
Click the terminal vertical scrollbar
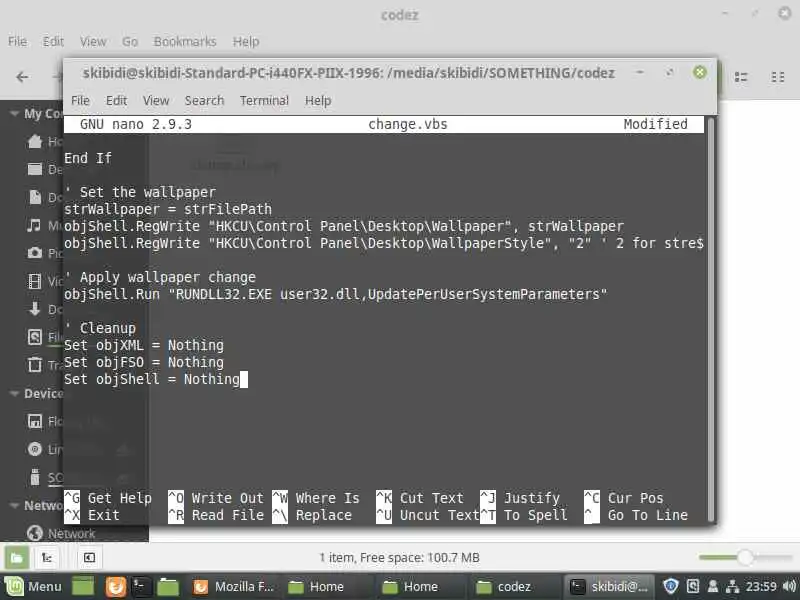(x=710, y=319)
